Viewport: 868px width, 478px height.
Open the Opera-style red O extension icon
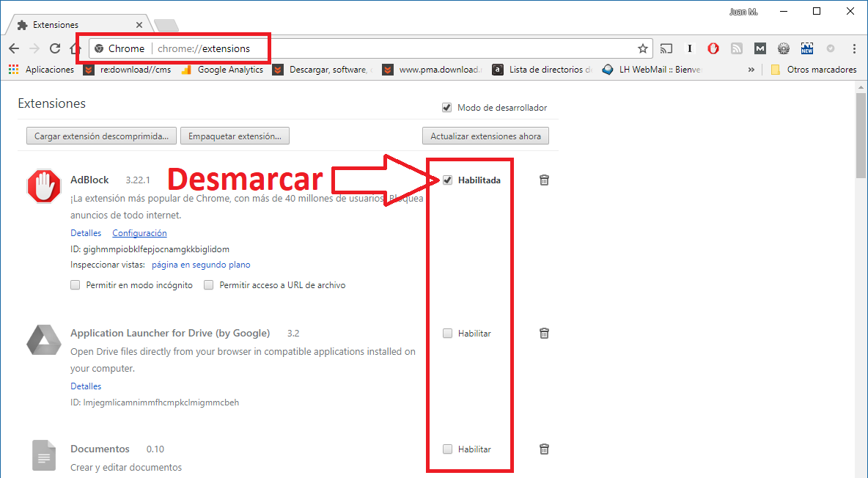coord(713,48)
